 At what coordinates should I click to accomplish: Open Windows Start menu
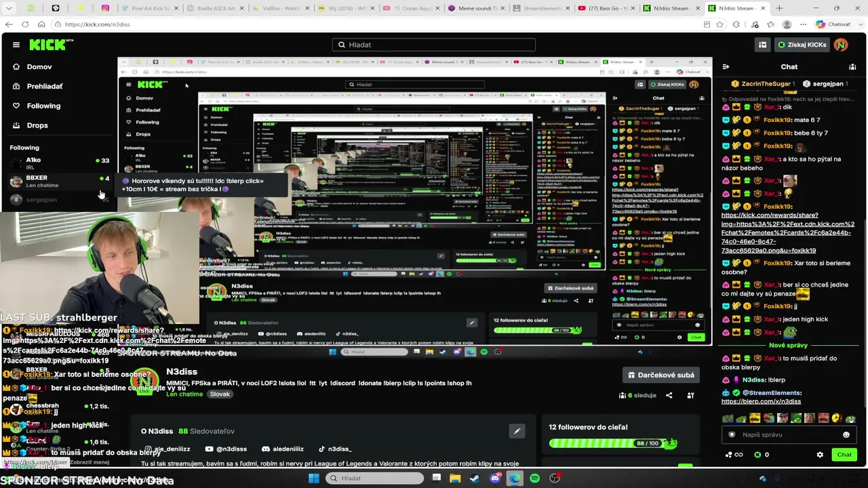pos(314,479)
